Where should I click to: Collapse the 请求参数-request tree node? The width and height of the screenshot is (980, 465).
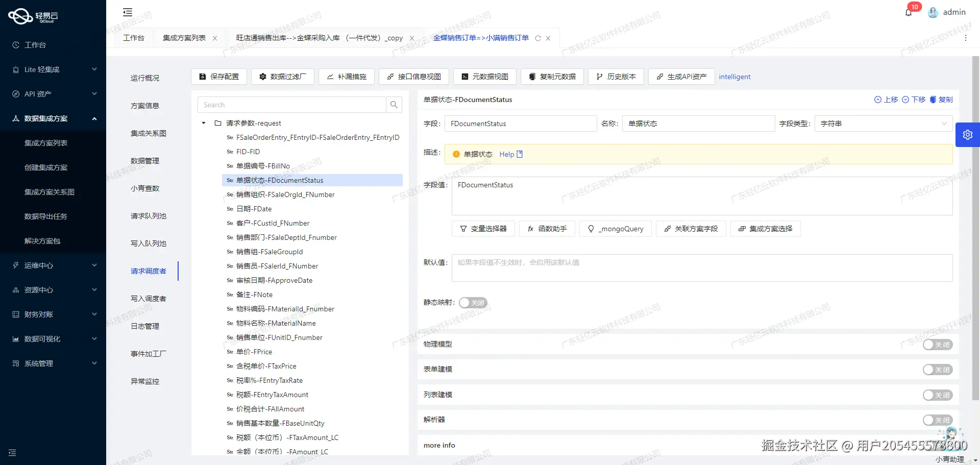203,123
